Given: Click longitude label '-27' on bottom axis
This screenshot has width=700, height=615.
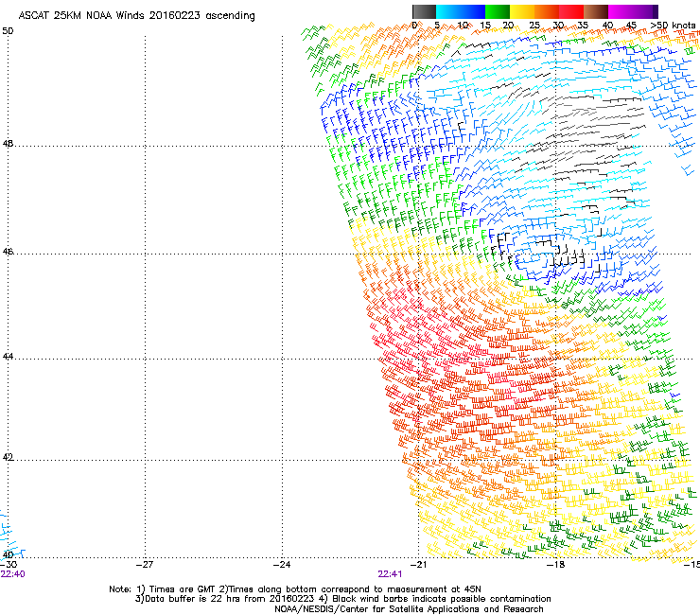Looking at the screenshot, I should coord(145,565).
